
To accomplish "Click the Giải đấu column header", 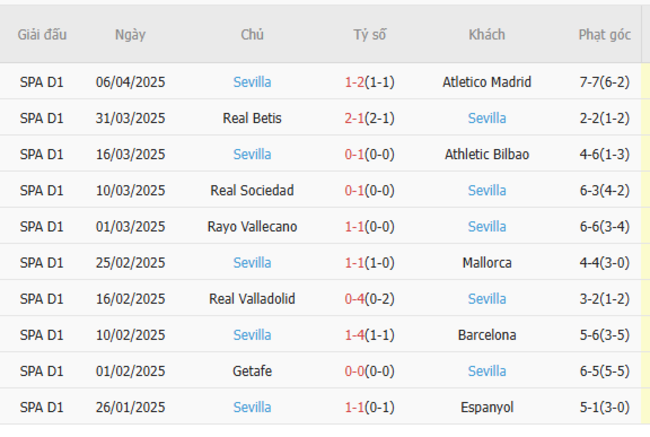I will [x=42, y=34].
